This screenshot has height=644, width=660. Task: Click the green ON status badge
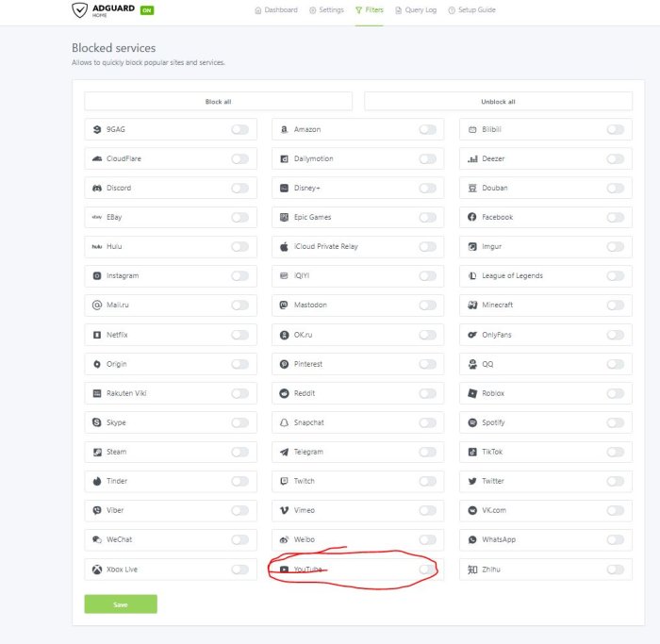coord(147,10)
